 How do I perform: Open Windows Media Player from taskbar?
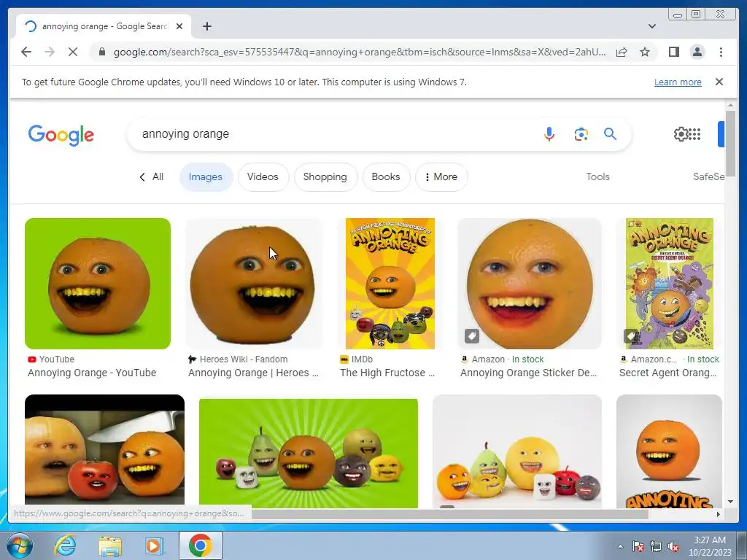pos(155,545)
